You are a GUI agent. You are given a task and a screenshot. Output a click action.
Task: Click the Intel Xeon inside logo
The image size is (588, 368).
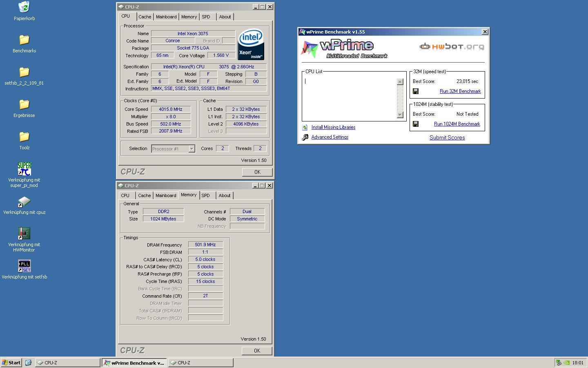pyautogui.click(x=251, y=44)
